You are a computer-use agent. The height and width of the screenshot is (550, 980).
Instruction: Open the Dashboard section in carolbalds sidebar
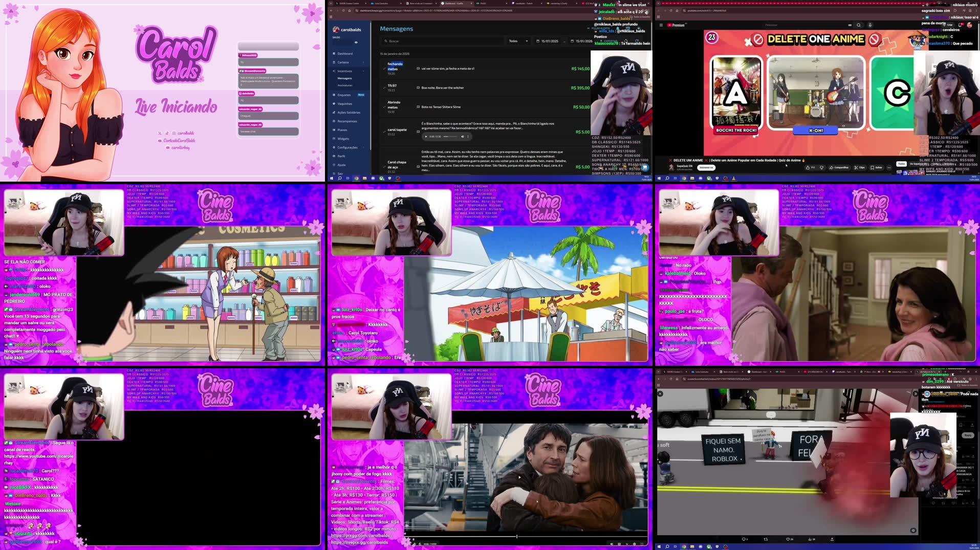[x=345, y=54]
